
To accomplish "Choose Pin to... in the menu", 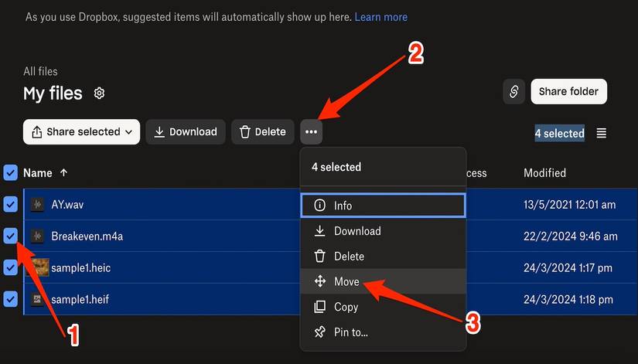I will pos(383,332).
